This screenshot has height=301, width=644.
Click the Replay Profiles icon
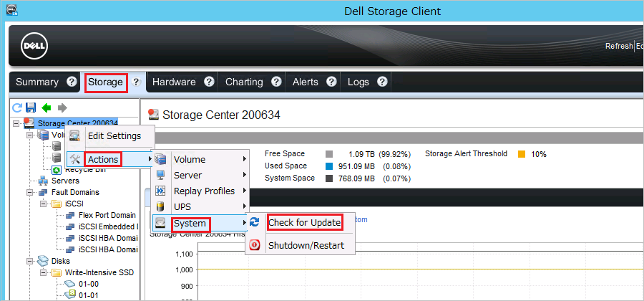click(x=160, y=191)
